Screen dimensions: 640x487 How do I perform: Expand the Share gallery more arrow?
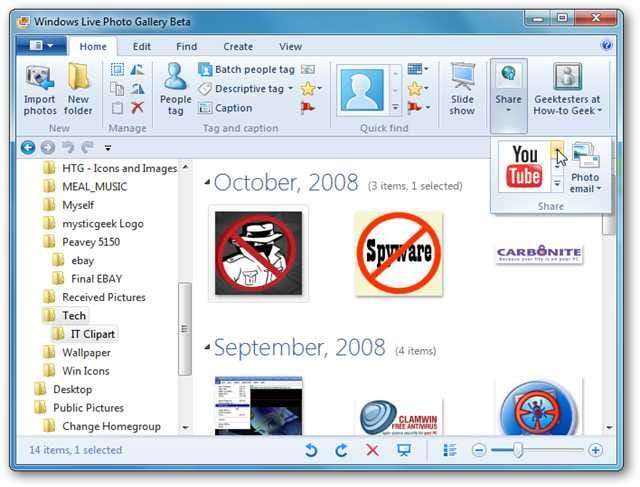[558, 184]
